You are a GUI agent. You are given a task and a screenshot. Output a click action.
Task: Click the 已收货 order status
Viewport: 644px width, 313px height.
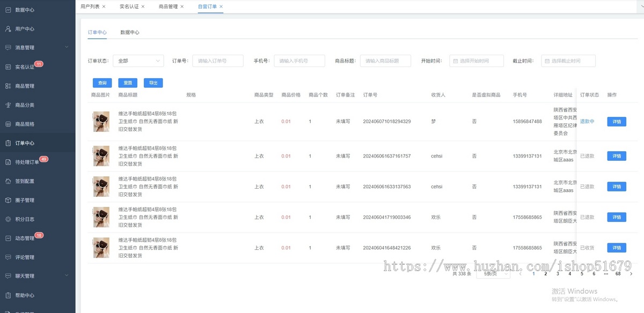(x=587, y=248)
